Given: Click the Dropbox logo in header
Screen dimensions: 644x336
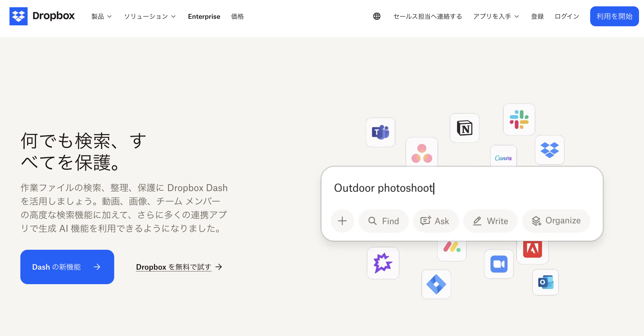Looking at the screenshot, I should 42,16.
